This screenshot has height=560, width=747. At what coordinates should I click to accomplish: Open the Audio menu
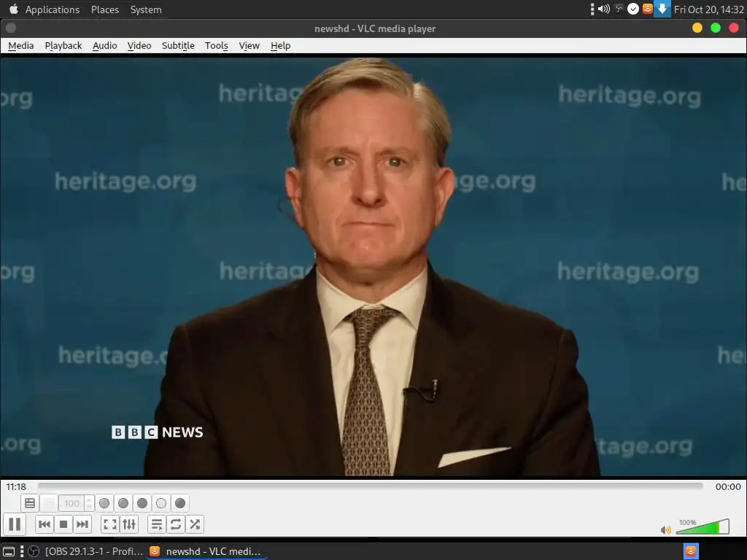click(x=105, y=46)
